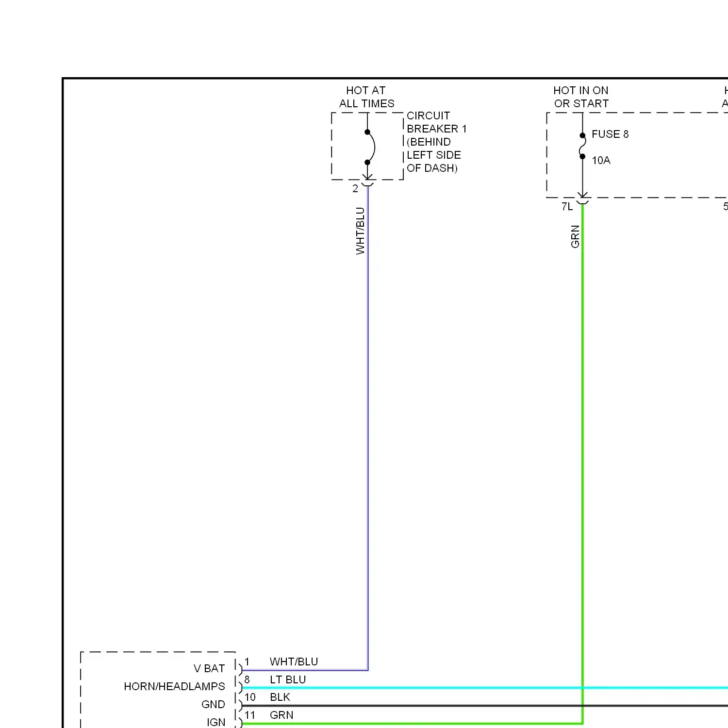Image resolution: width=728 pixels, height=728 pixels.
Task: Select the FUSE 8 label
Action: point(610,134)
